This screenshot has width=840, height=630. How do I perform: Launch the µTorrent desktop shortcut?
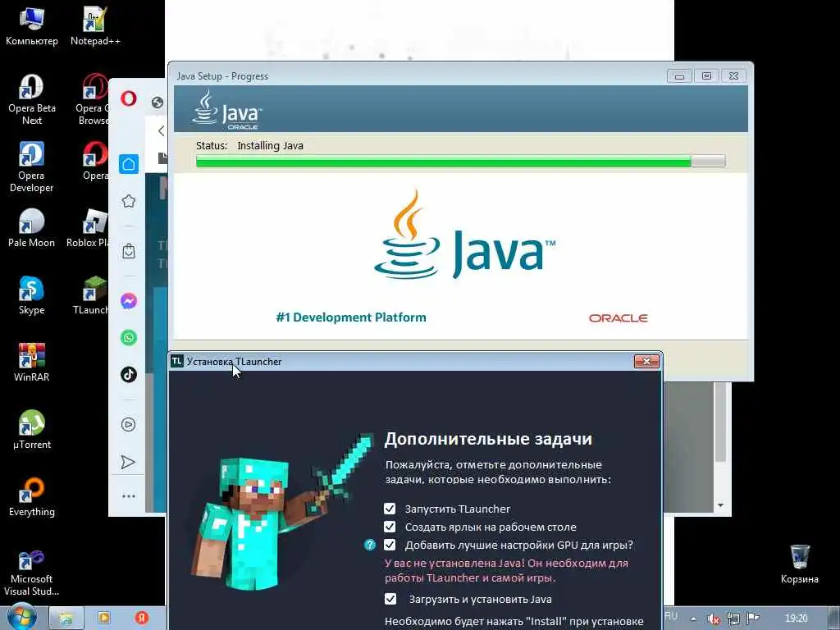[32, 430]
